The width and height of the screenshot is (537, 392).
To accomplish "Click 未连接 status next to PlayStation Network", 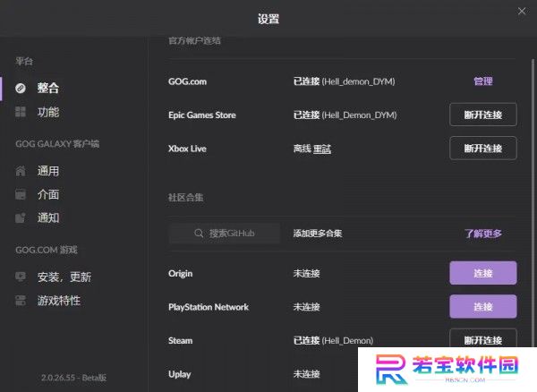I will [x=306, y=307].
